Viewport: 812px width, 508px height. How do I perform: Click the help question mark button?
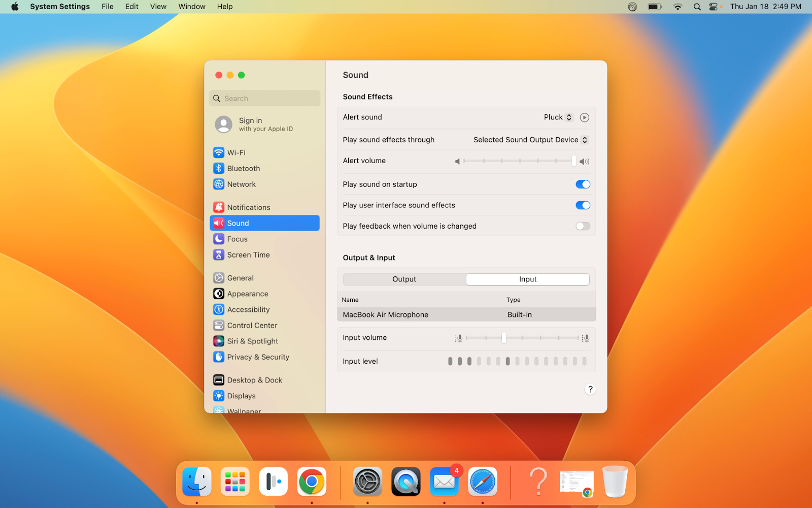(590, 389)
